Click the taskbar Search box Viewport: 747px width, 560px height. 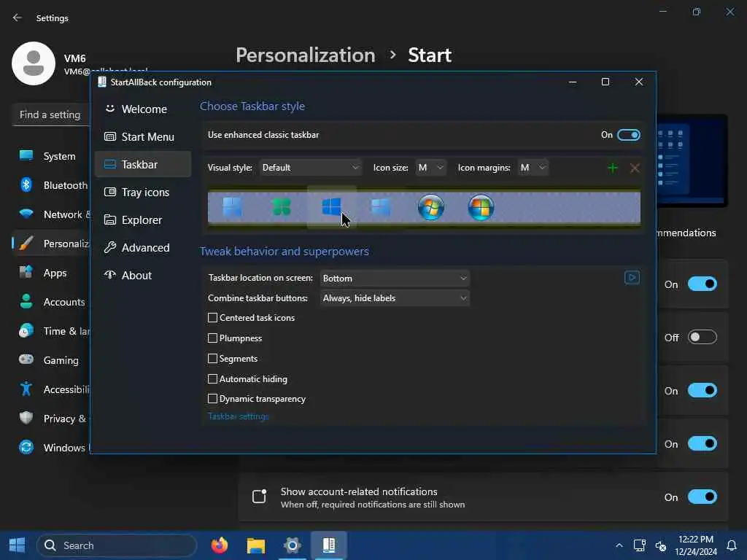(116, 545)
